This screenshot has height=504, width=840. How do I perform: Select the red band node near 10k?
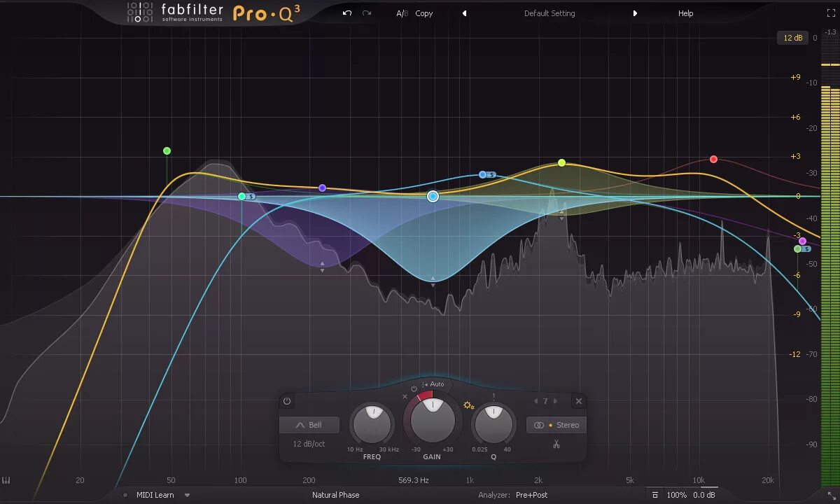[713, 159]
